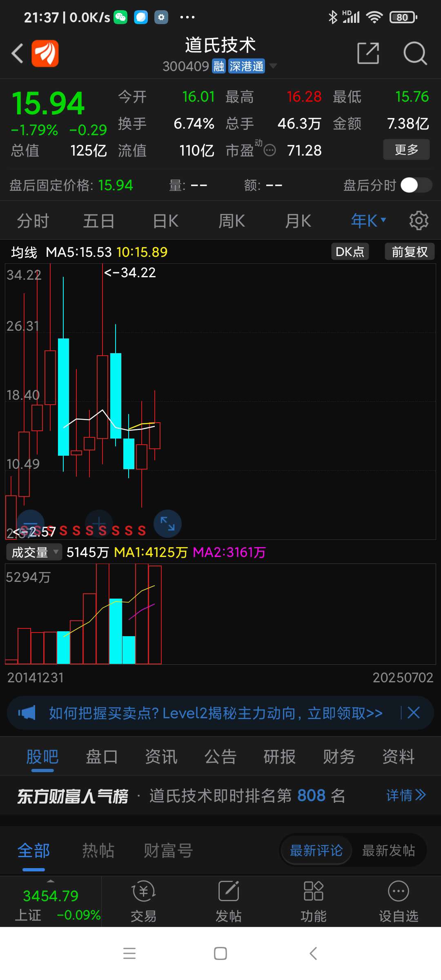Tap the 34.22 high price marker label

(130, 272)
